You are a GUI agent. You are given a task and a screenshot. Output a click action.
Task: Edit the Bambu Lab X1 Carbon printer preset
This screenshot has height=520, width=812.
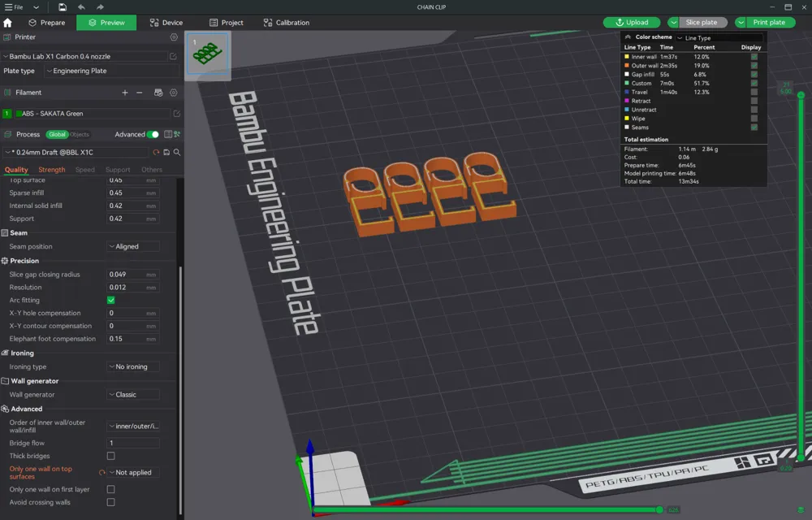[x=174, y=56]
